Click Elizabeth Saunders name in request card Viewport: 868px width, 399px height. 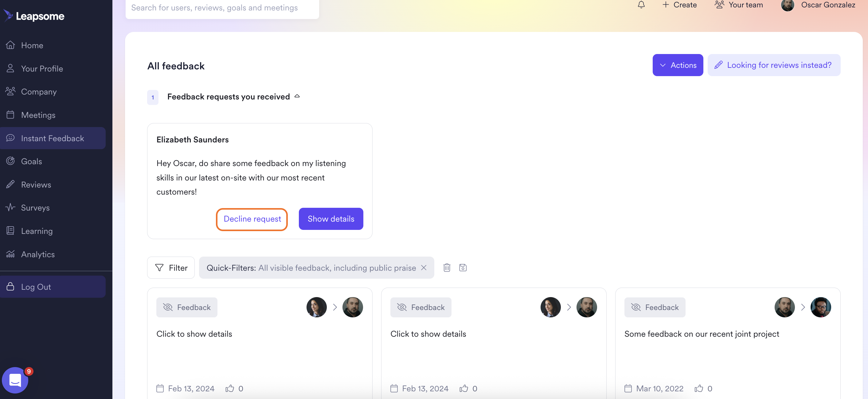pos(192,139)
